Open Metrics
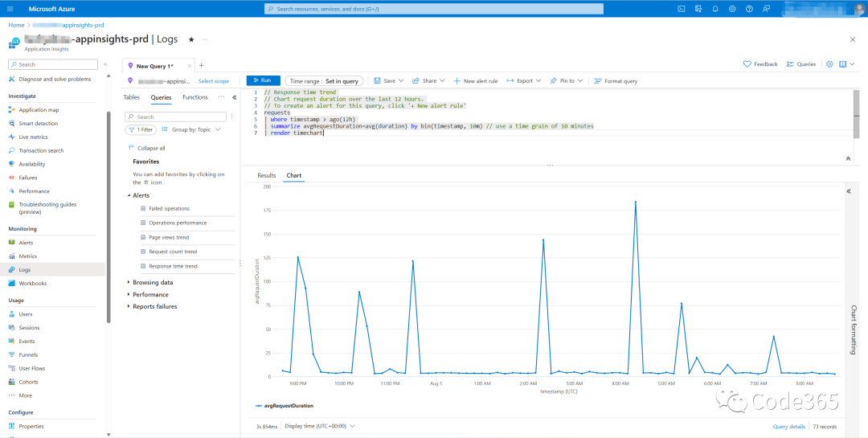The height and width of the screenshot is (438, 868). (27, 256)
